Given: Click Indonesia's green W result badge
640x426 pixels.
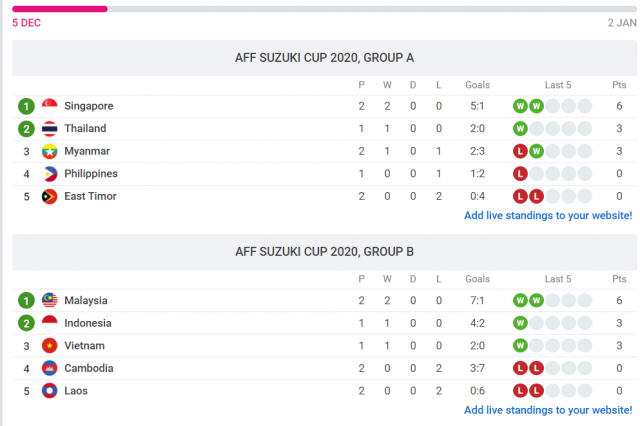Looking at the screenshot, I should [520, 323].
